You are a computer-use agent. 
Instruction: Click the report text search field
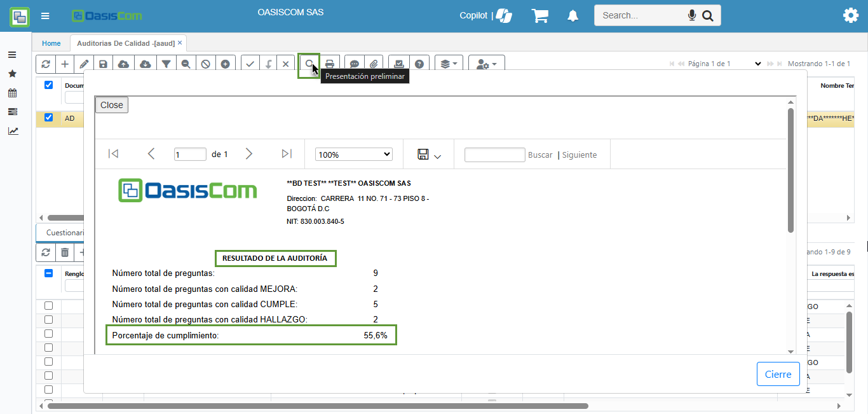click(x=495, y=155)
